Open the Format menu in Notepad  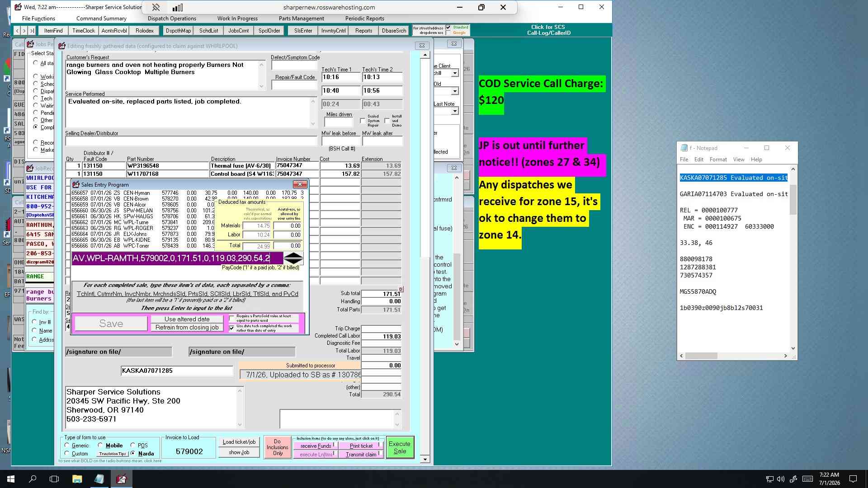718,160
